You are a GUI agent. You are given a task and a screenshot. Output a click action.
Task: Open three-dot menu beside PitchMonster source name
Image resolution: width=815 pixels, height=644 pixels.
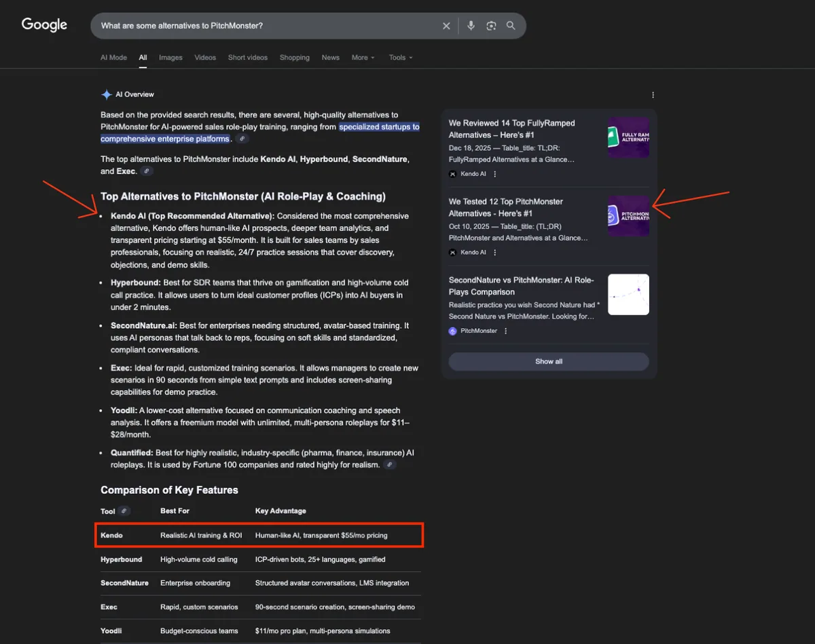pyautogui.click(x=505, y=332)
